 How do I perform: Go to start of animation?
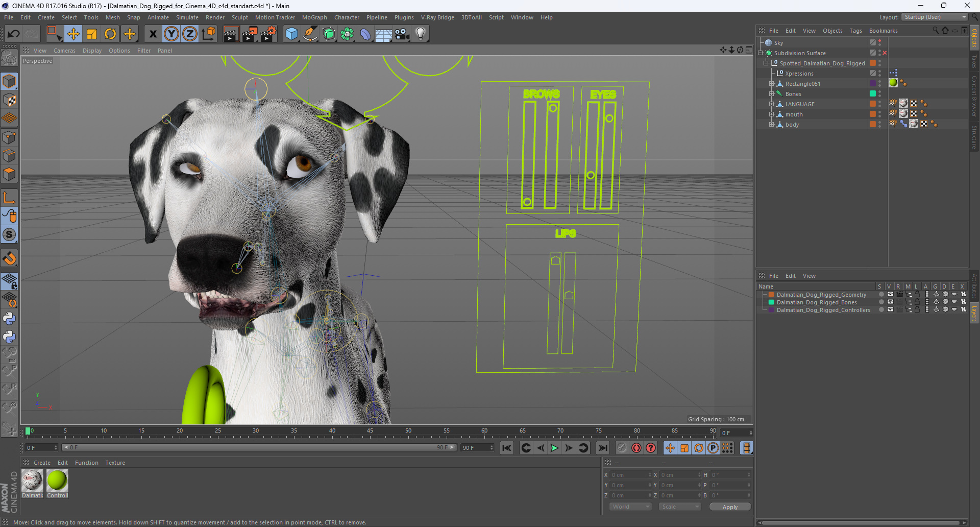(x=506, y=448)
